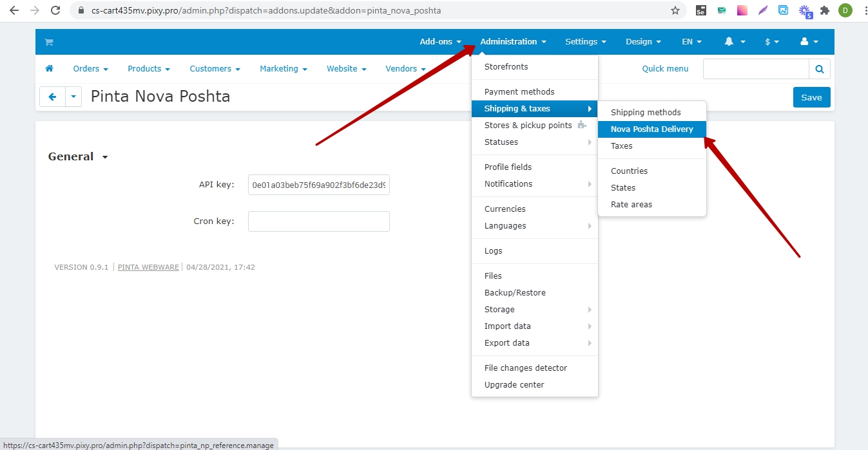Click the browser address bar URL
Viewport: 868px width, 450px height.
266,11
